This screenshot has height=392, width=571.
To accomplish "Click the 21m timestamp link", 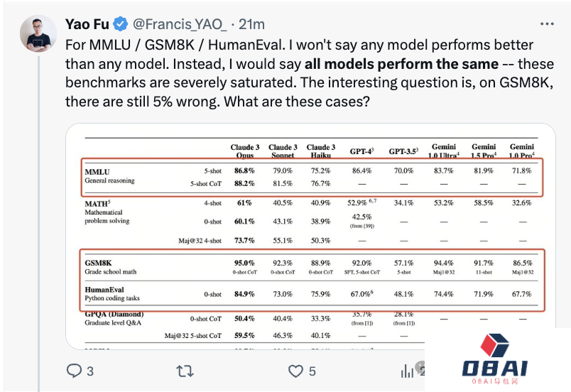I will pos(252,24).
